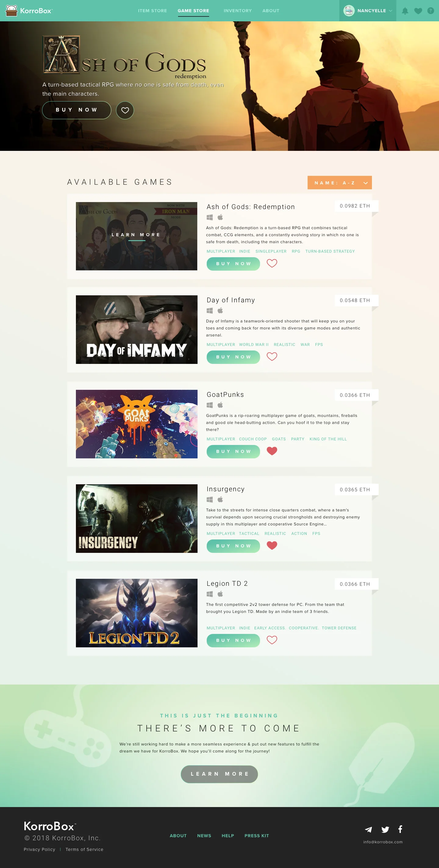This screenshot has height=868, width=439.
Task: Expand the Name: A-Z sort dropdown
Action: pos(340,183)
